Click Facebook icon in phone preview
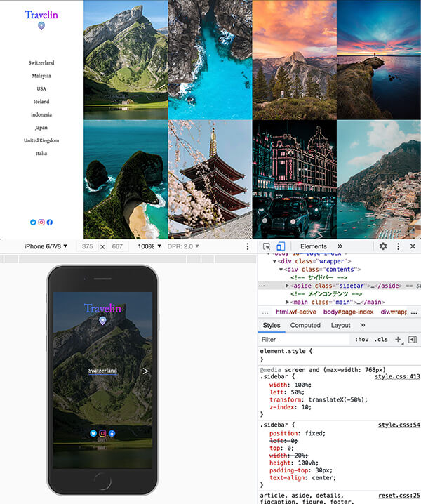Screen dimensions: 421x504 click(112, 433)
